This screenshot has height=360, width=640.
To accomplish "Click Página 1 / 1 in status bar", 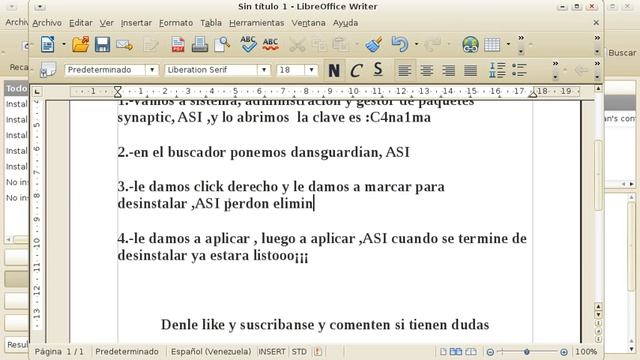I will tap(59, 351).
